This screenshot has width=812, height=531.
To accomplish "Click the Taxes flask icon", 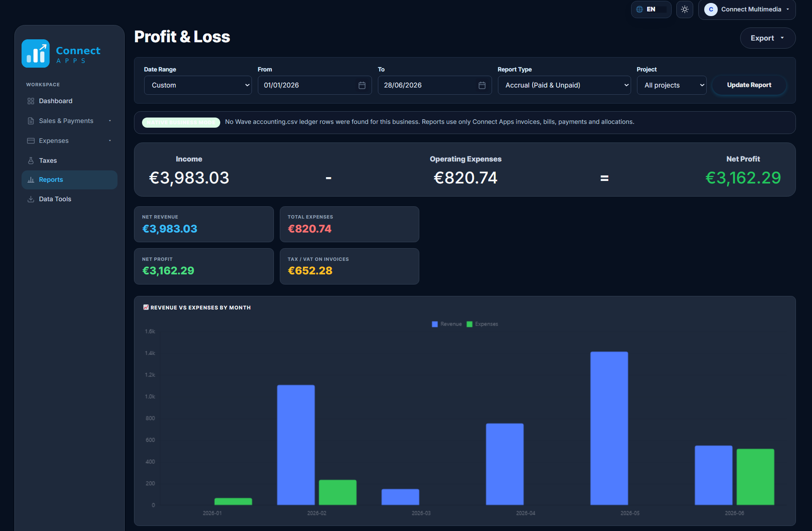I will coord(31,161).
